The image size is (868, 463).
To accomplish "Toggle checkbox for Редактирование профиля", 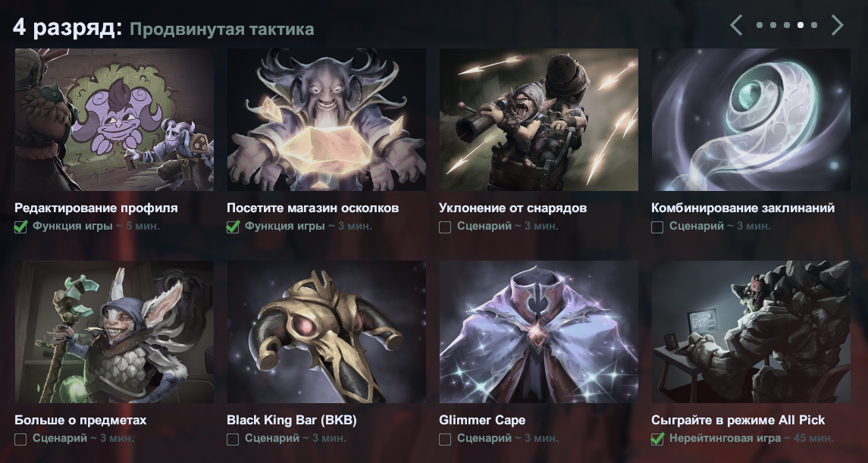I will (20, 227).
